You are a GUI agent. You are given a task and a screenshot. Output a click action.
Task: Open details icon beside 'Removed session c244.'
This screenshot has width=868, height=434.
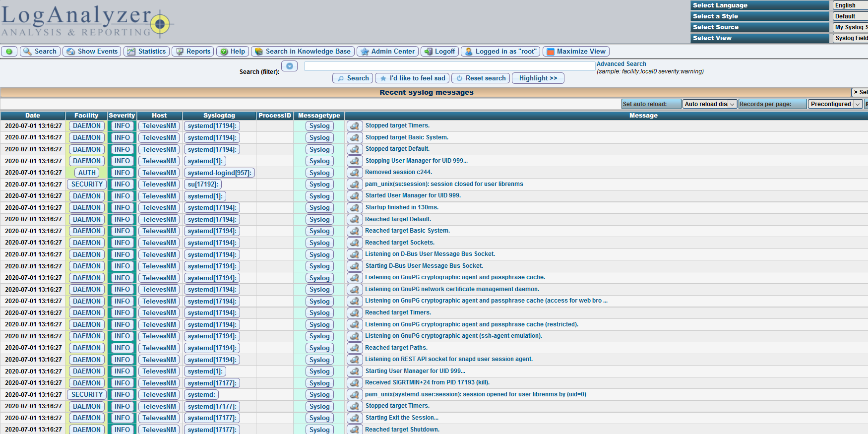click(x=354, y=173)
